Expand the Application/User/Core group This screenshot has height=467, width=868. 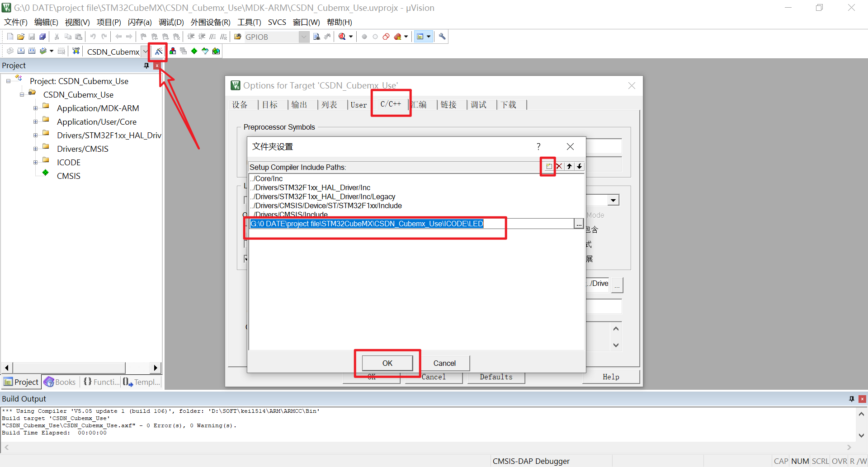35,122
